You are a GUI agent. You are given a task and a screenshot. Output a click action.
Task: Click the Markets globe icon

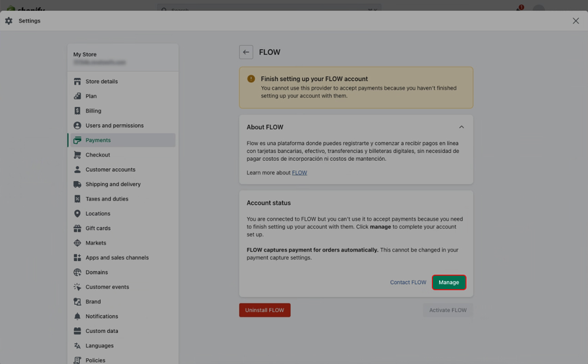(78, 243)
